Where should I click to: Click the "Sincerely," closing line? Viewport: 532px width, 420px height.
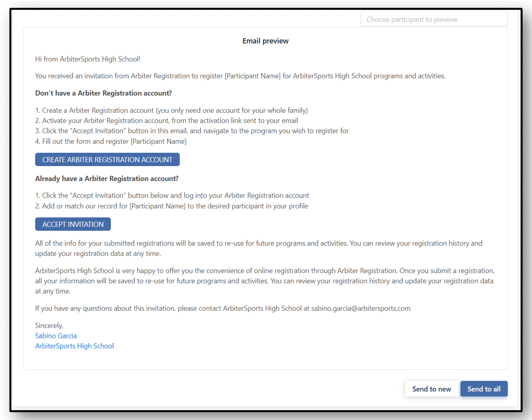pos(49,325)
